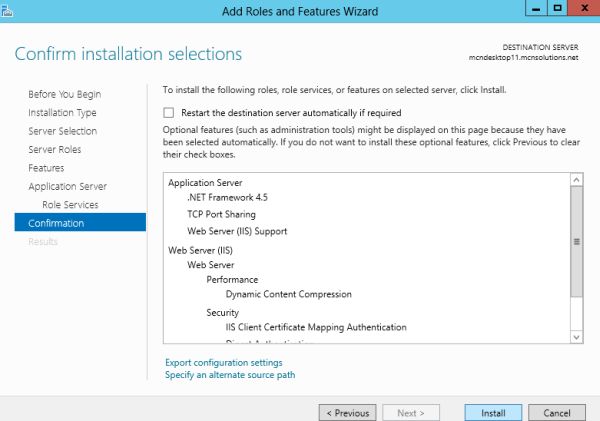
Task: Go back with Previous button
Action: tap(347, 412)
